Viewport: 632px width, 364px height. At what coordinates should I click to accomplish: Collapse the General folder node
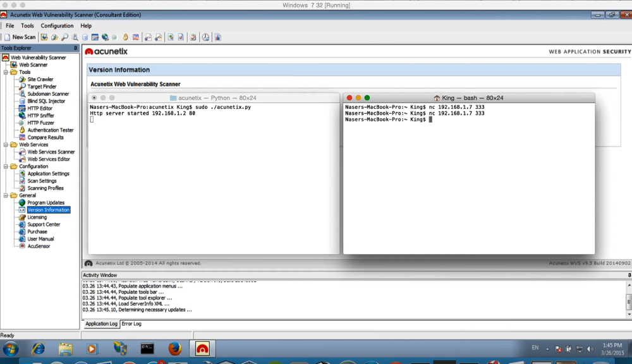point(6,195)
